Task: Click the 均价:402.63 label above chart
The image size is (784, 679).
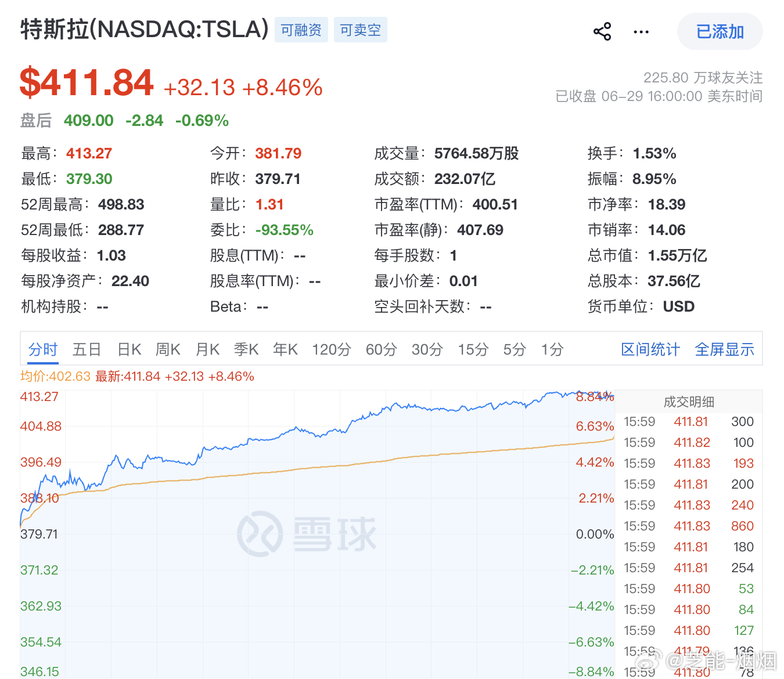Action: click(x=55, y=377)
